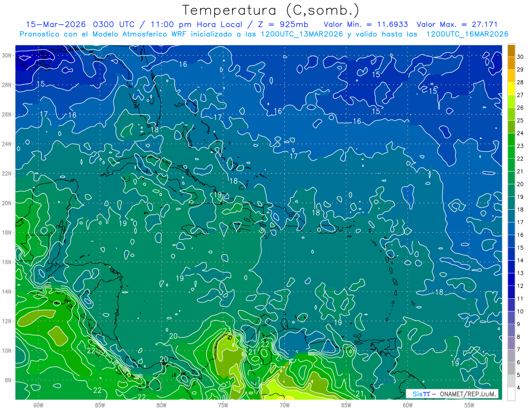The width and height of the screenshot is (532, 411).
Task: Click the legend scale value 11
Action: tap(520, 299)
